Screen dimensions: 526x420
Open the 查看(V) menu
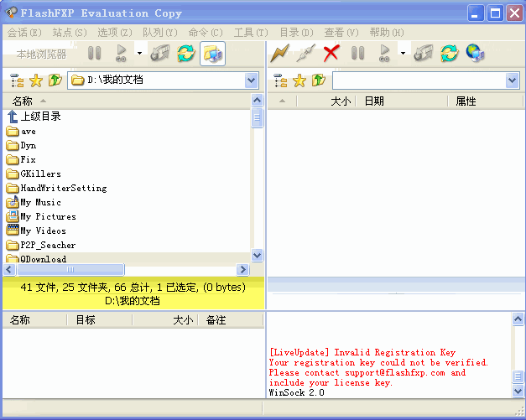341,33
